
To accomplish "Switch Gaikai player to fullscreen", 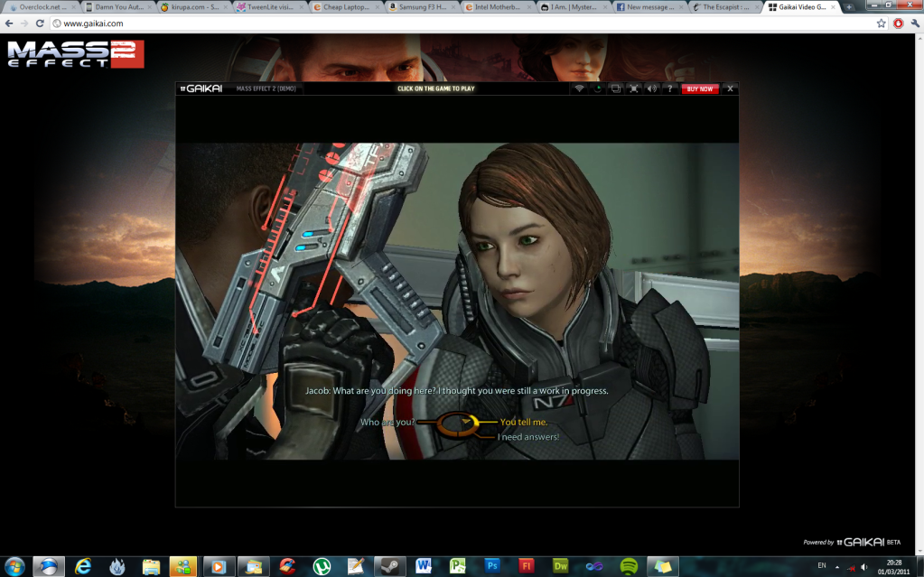I will pyautogui.click(x=634, y=88).
